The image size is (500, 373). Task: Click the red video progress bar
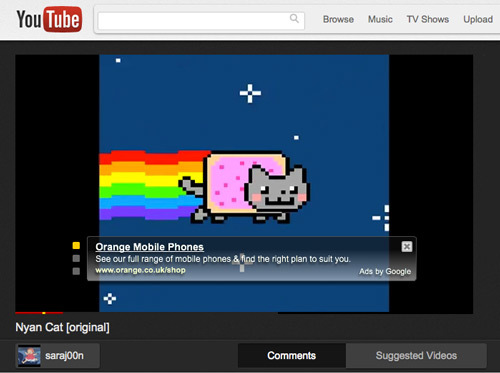(39, 313)
